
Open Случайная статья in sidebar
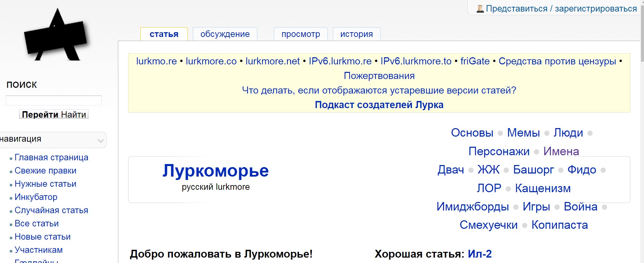coord(52,210)
